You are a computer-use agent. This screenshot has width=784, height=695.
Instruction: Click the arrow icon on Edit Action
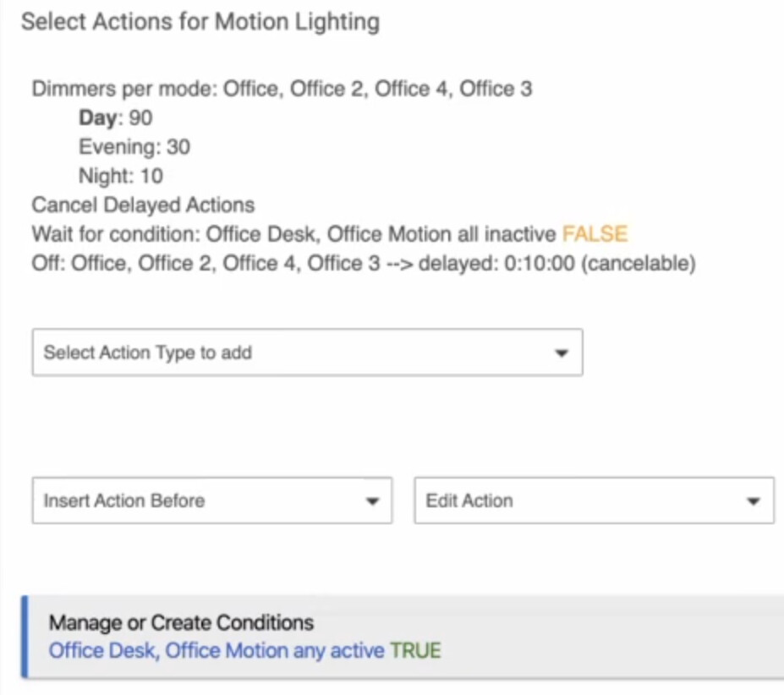coord(754,501)
